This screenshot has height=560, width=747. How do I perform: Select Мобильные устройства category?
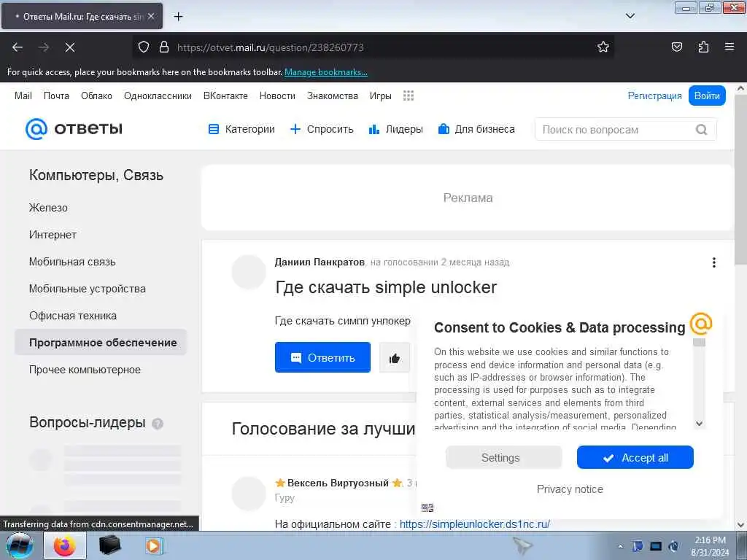[88, 289]
